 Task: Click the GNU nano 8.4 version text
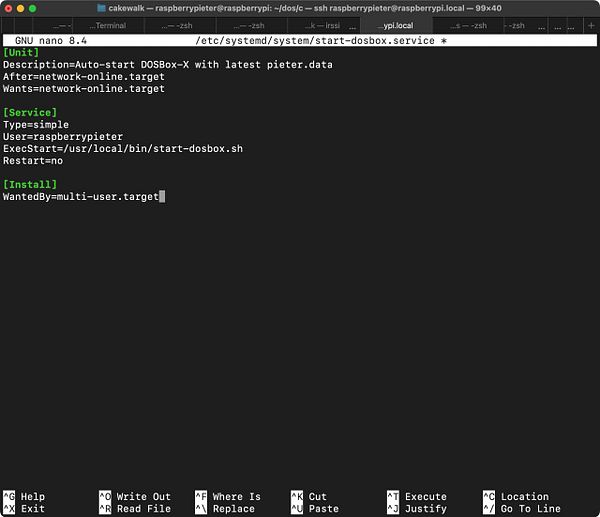[x=51, y=41]
